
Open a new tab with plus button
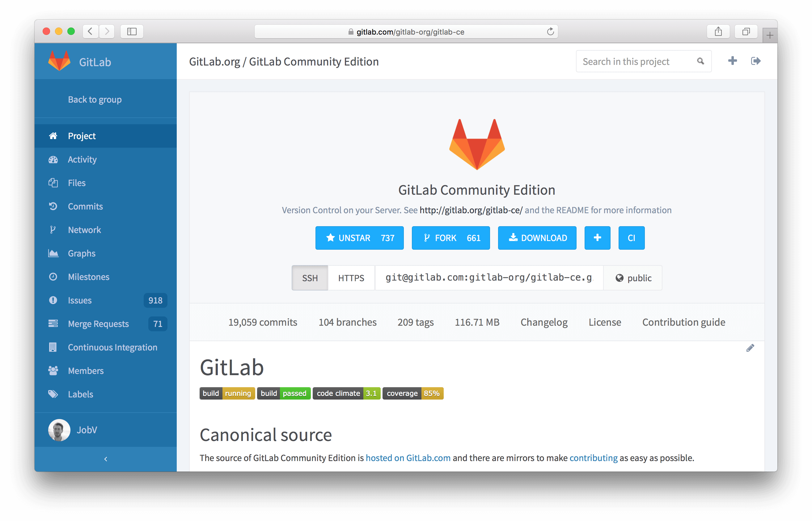pyautogui.click(x=770, y=35)
